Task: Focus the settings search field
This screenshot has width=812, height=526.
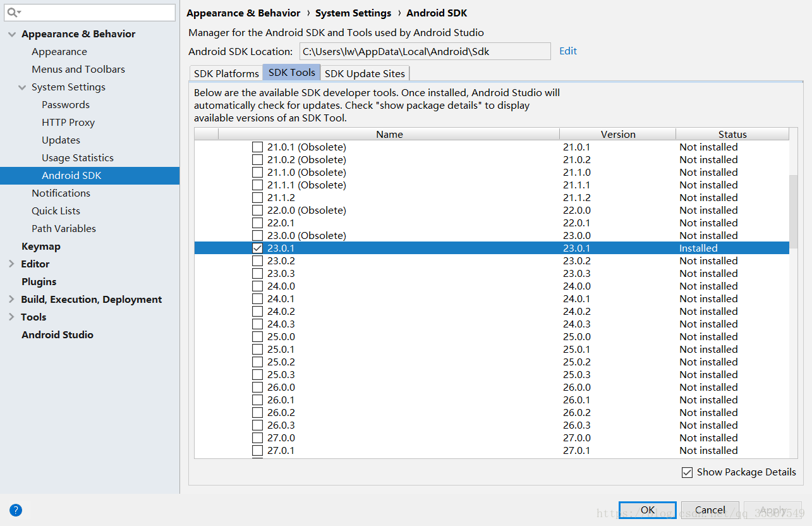Action: [89, 13]
